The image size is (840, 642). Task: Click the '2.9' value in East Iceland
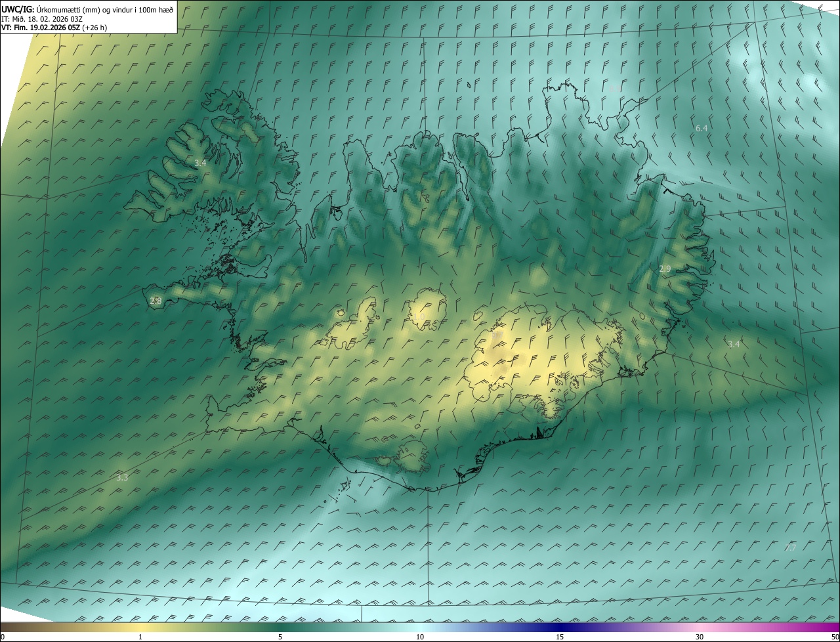click(665, 269)
